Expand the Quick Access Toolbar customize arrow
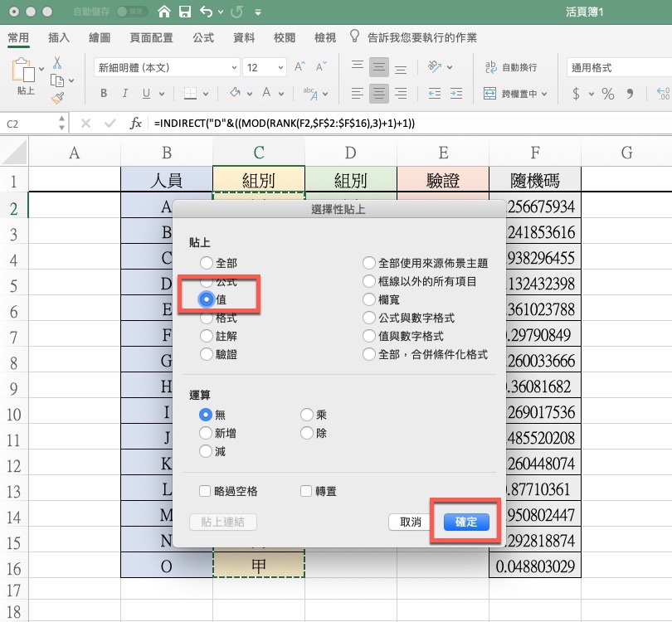This screenshot has width=672, height=622. pyautogui.click(x=257, y=12)
